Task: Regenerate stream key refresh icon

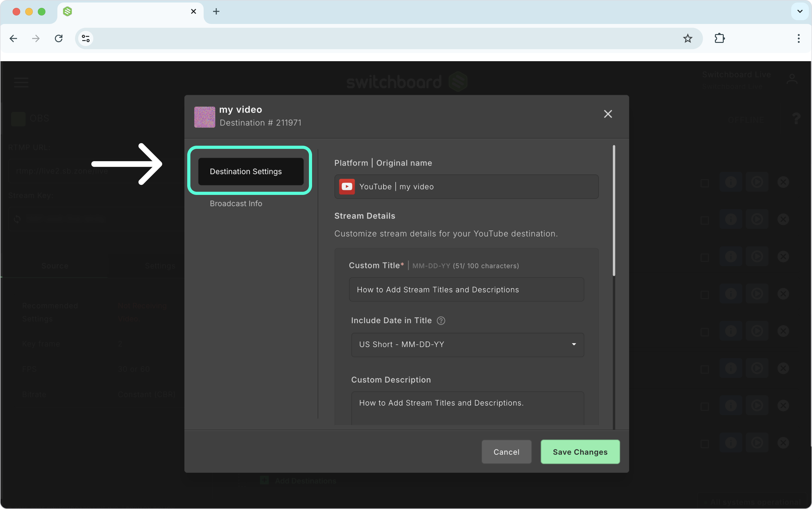Action: pyautogui.click(x=17, y=219)
